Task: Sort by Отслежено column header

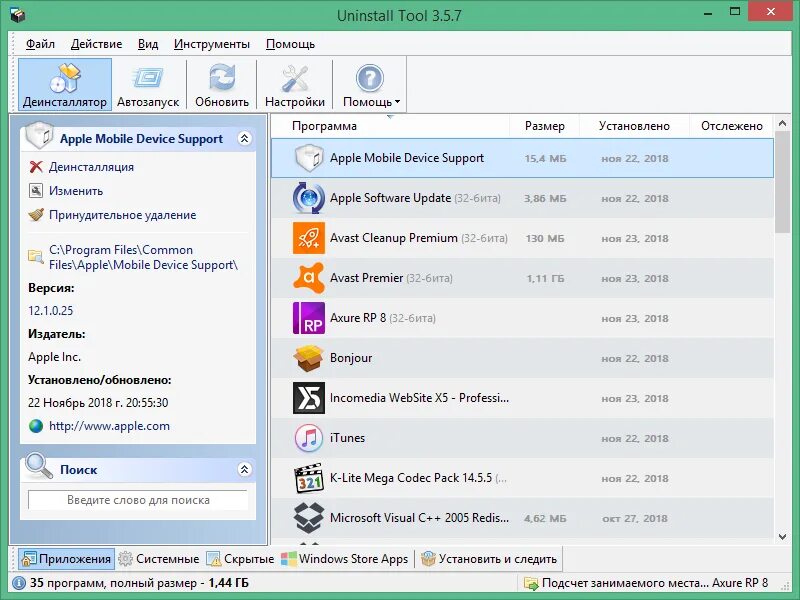Action: pos(732,126)
